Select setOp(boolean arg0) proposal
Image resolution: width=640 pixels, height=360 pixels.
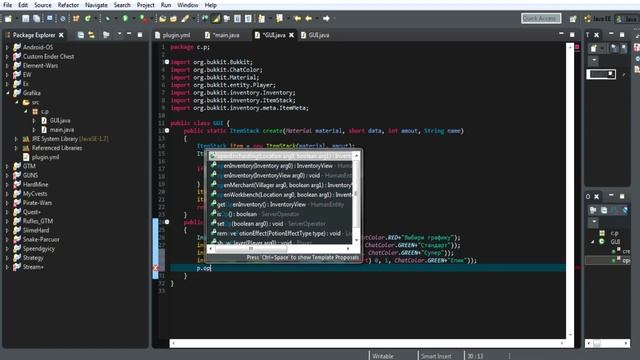(x=280, y=224)
